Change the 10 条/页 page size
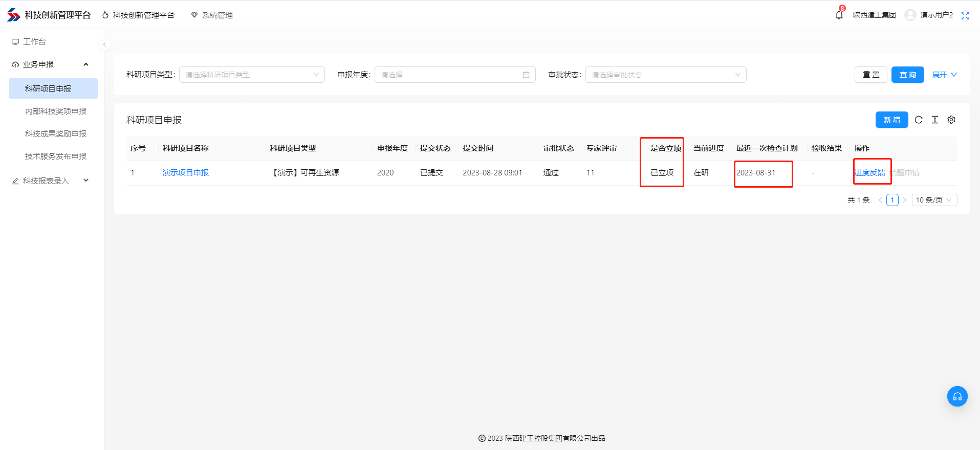Image resolution: width=980 pixels, height=450 pixels. (934, 200)
